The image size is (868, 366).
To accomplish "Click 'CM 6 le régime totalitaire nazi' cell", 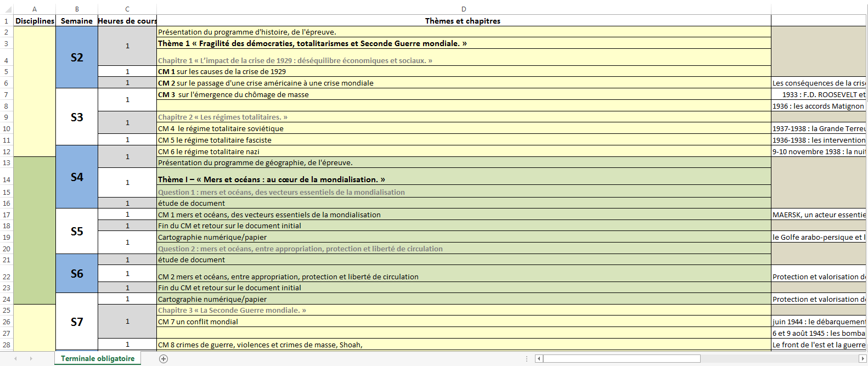I will click(x=464, y=151).
